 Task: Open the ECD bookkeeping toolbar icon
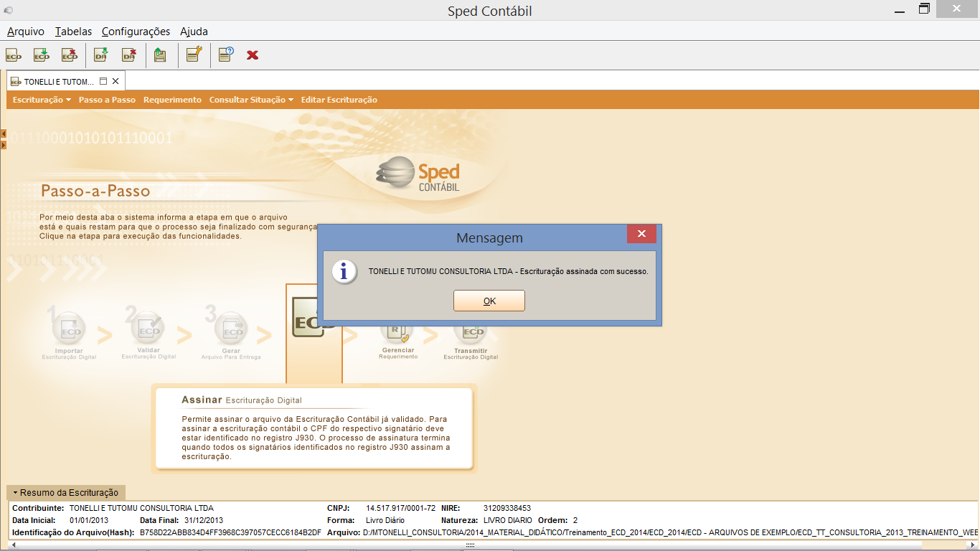point(14,55)
